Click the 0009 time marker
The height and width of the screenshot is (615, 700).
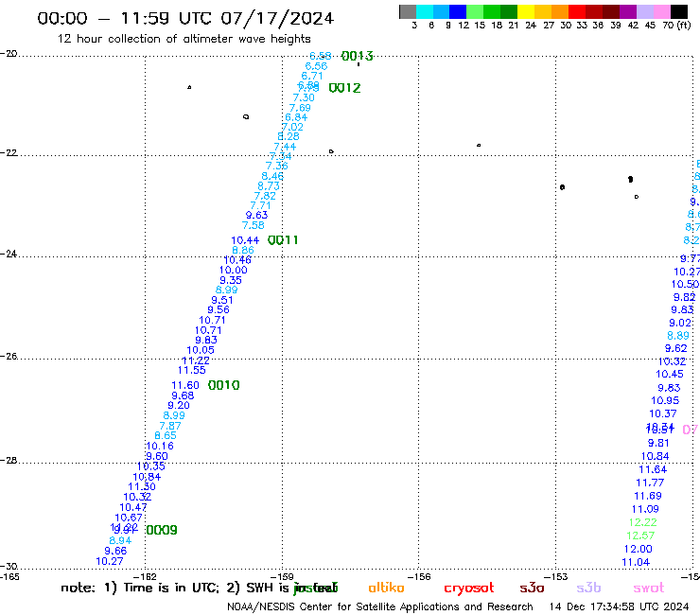pyautogui.click(x=162, y=530)
